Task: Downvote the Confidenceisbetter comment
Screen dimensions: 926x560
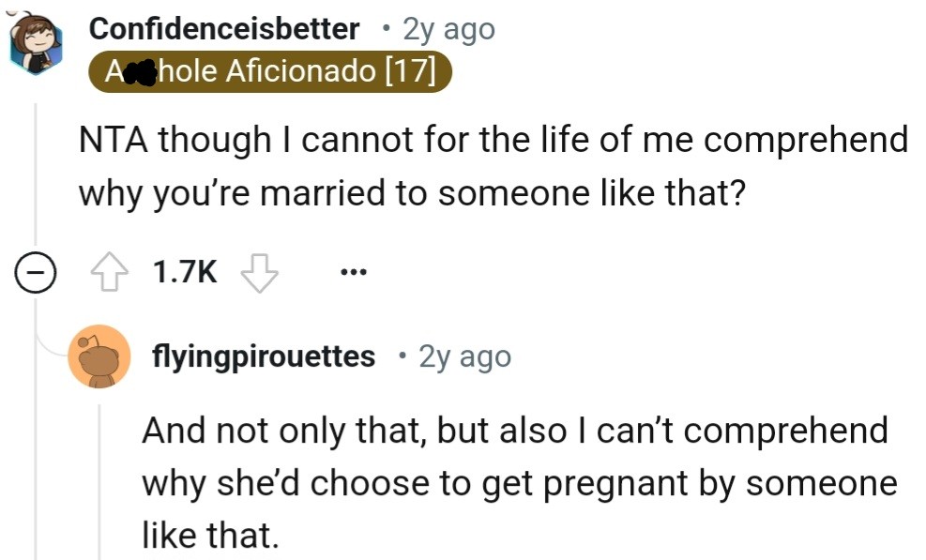Action: click(260, 273)
